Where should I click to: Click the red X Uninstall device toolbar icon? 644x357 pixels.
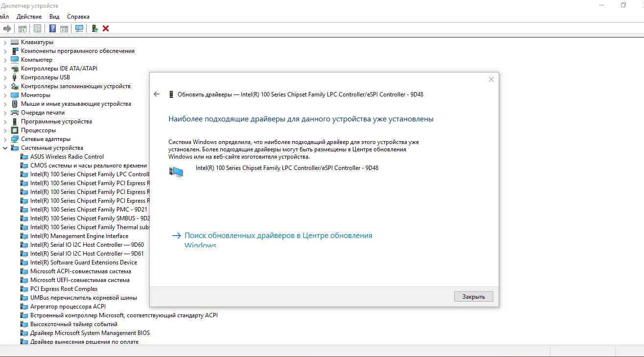(106, 28)
